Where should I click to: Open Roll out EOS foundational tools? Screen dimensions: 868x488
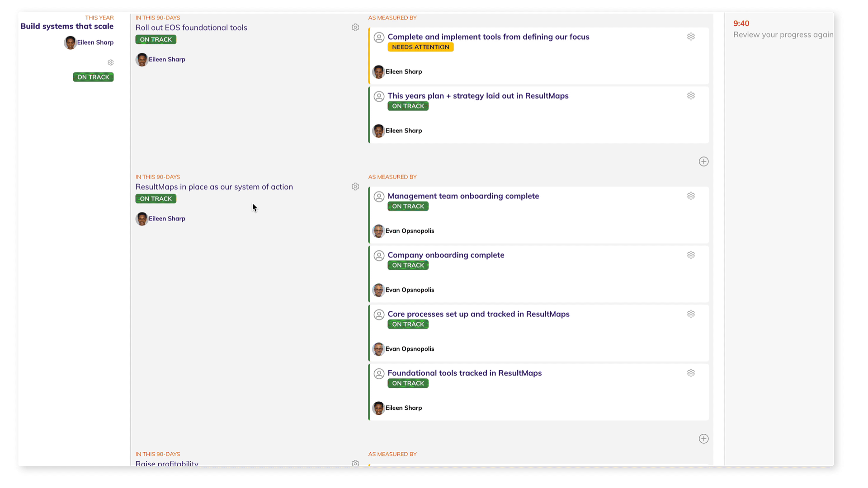click(191, 28)
